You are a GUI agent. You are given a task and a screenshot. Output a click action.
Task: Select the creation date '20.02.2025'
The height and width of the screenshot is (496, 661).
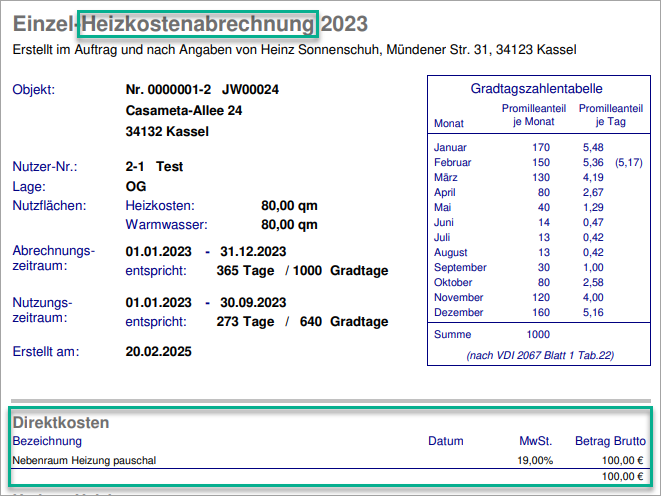click(159, 351)
